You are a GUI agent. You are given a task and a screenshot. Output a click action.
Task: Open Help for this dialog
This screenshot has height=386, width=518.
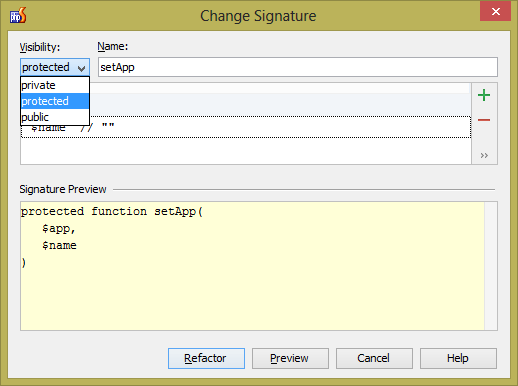pyautogui.click(x=458, y=358)
